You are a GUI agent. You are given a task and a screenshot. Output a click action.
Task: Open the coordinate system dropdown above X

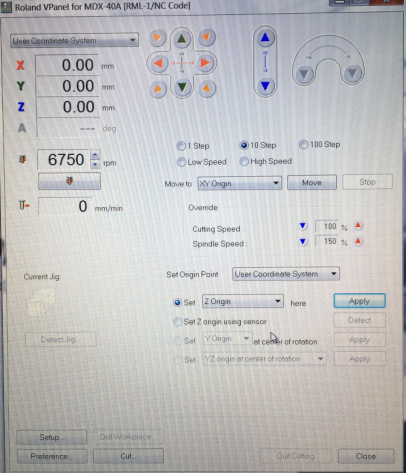(x=74, y=41)
